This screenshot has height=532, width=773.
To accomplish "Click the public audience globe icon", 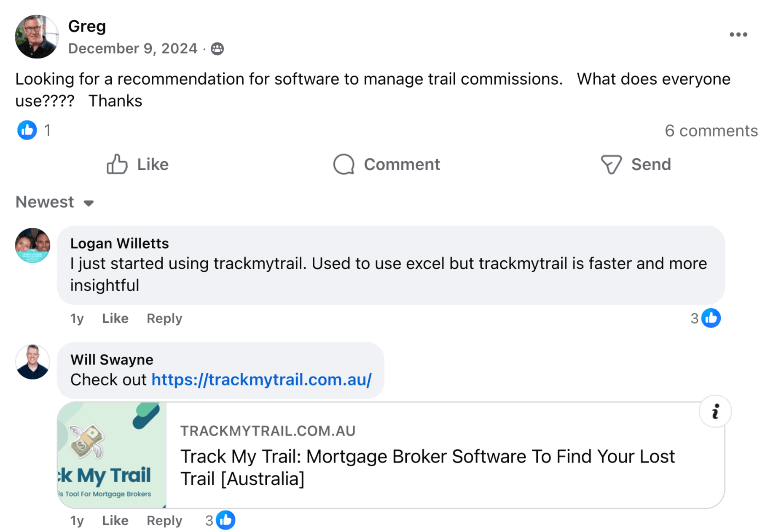I will [x=217, y=49].
